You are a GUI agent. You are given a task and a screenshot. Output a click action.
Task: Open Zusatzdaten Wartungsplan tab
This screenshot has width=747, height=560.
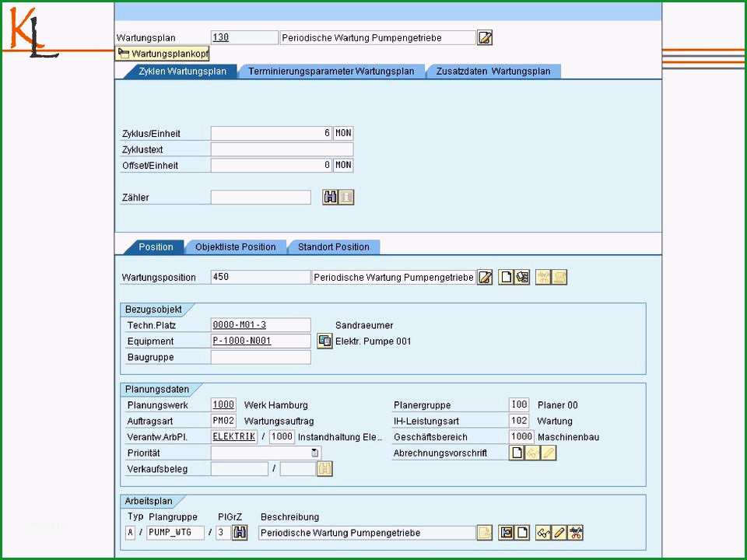pyautogui.click(x=493, y=72)
